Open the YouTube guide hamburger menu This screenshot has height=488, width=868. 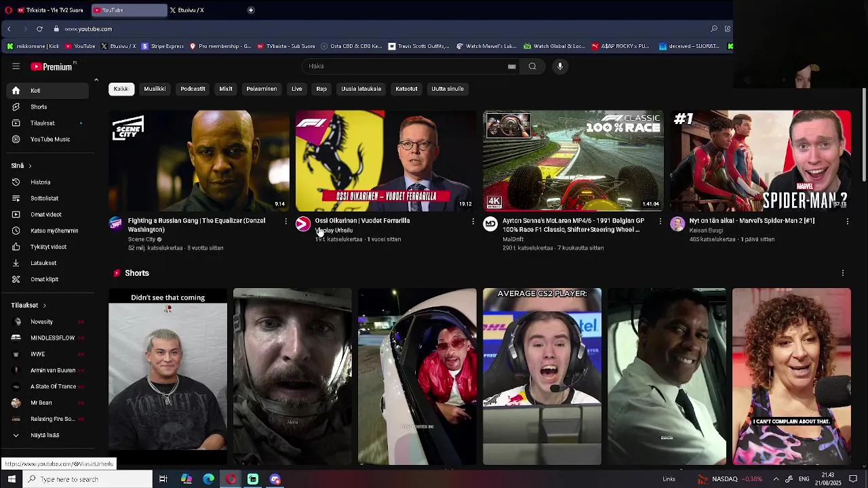[x=16, y=66]
